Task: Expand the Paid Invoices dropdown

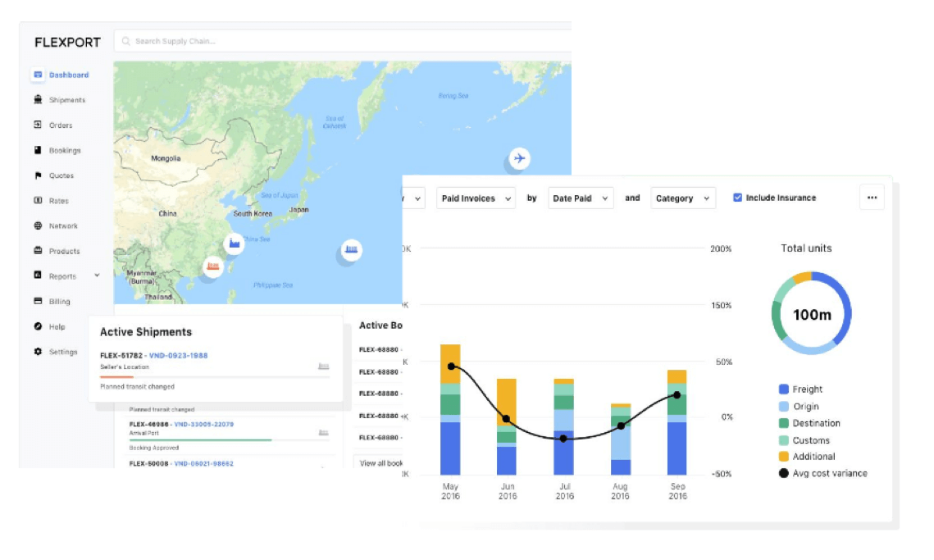Action: [x=476, y=198]
